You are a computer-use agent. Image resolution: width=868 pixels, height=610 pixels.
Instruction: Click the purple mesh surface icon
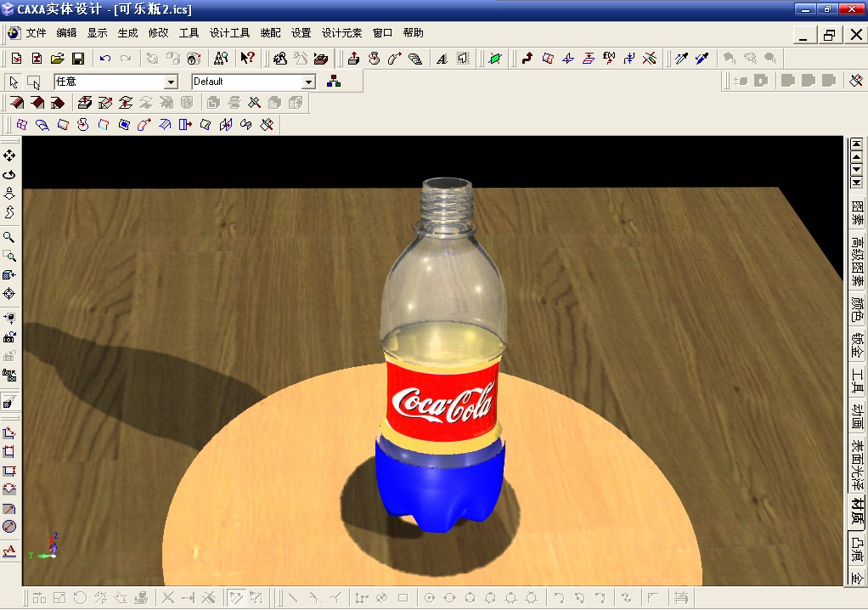21,125
